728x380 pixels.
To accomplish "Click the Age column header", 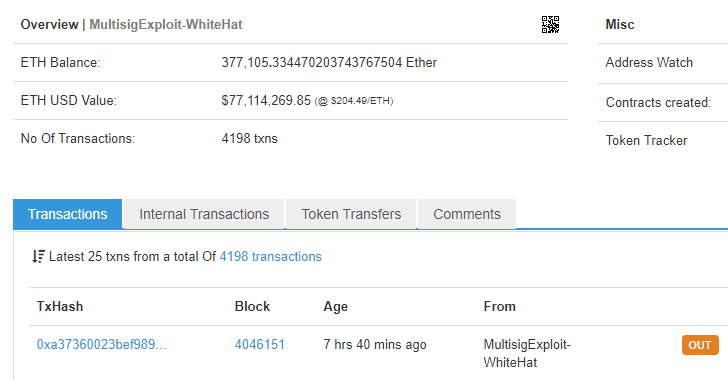I will pos(336,307).
